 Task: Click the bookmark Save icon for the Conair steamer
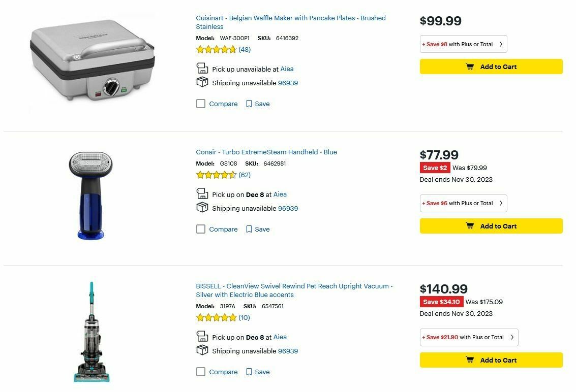[249, 229]
